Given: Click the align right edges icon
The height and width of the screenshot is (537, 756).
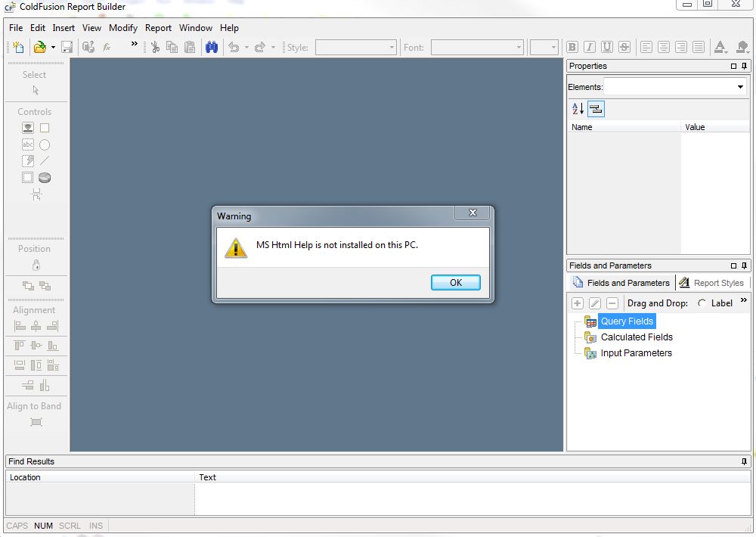Looking at the screenshot, I should pos(53,326).
